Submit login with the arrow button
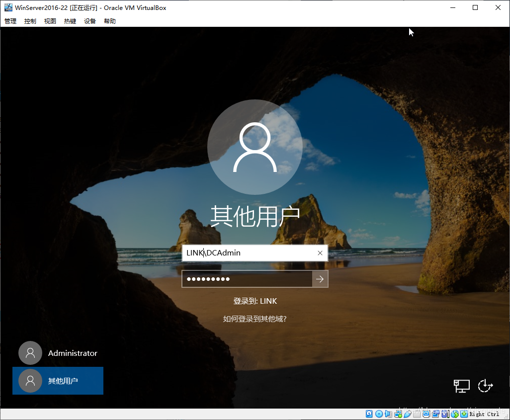Screen dimensions: 510x420 pyautogui.click(x=320, y=279)
